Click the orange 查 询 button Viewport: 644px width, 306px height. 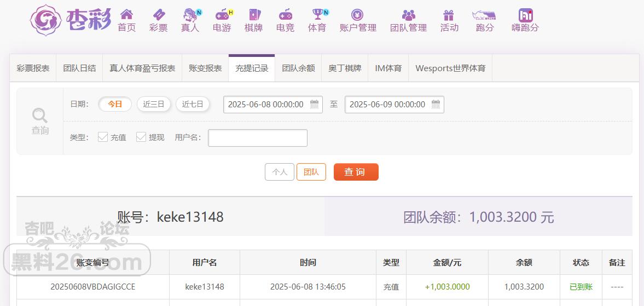click(356, 172)
